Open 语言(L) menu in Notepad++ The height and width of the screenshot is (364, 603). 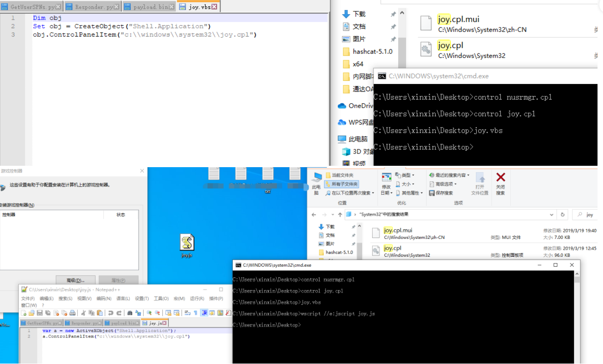(x=123, y=299)
